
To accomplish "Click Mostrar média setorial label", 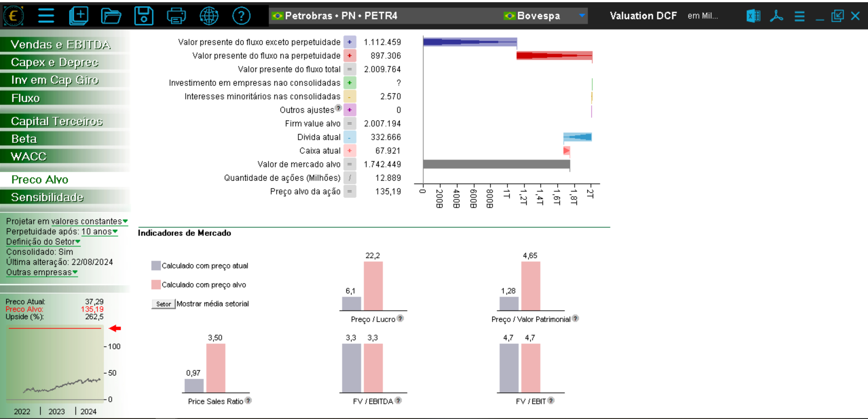I will pyautogui.click(x=213, y=304).
